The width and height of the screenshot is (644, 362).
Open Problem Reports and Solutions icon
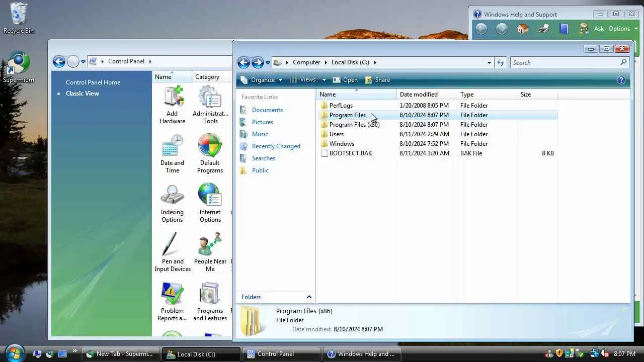pyautogui.click(x=172, y=302)
